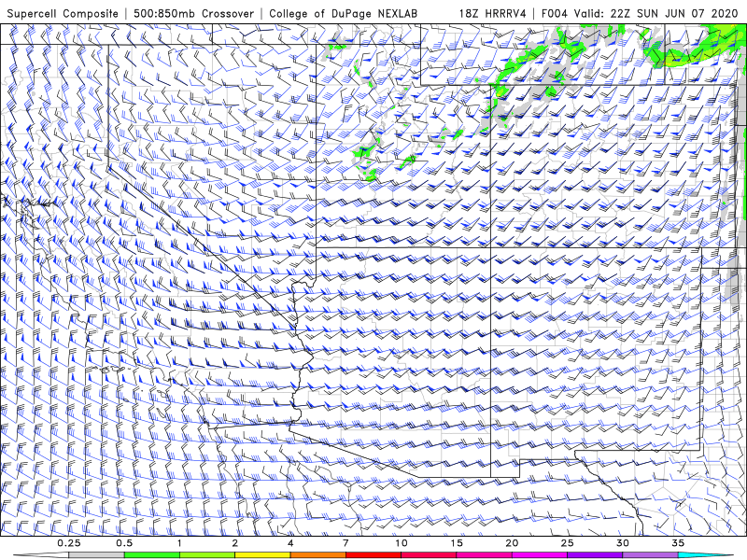Select the bright green color bar segment
Image resolution: width=747 pixels, height=560 pixels.
[152, 555]
